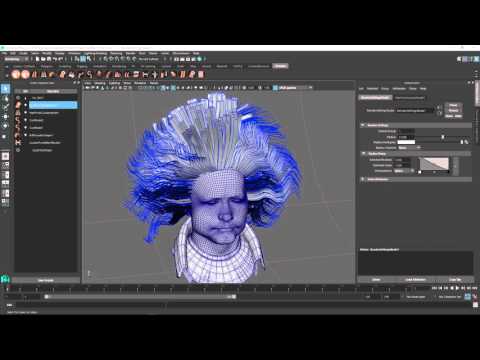Activate the Rotate tool in toolbox

click(5, 126)
